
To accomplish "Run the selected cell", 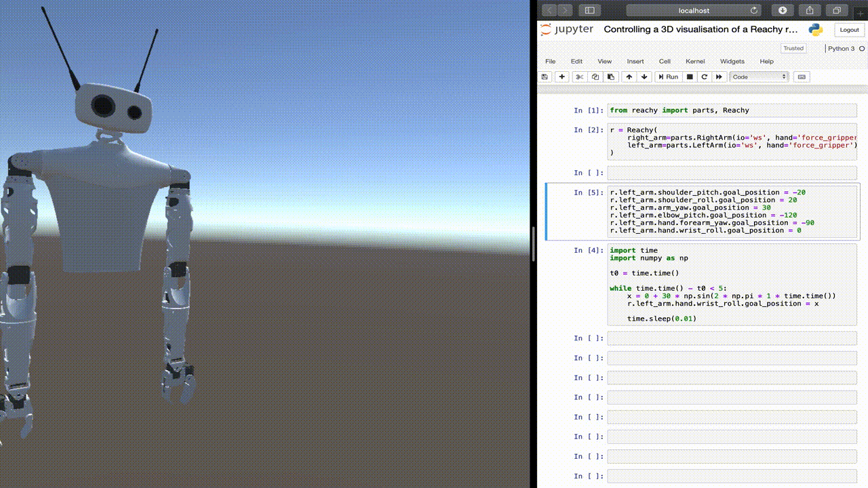I will (x=669, y=77).
